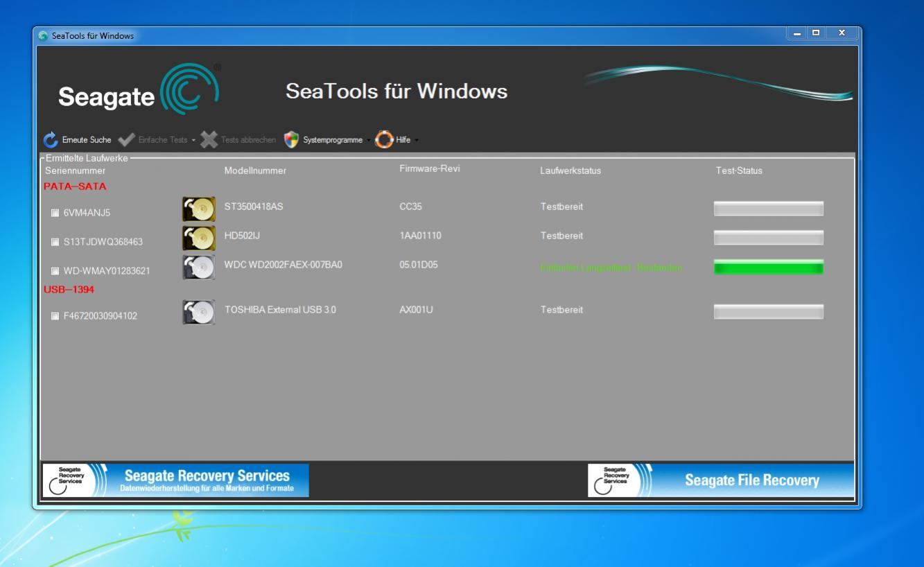Click the Systemprogramme shield icon
Image resolution: width=924 pixels, height=567 pixels.
291,139
